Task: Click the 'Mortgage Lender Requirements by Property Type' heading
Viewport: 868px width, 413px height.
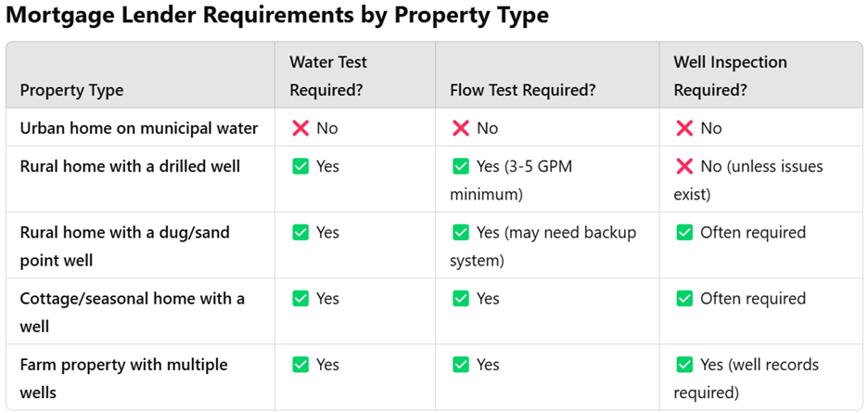Action: click(277, 16)
